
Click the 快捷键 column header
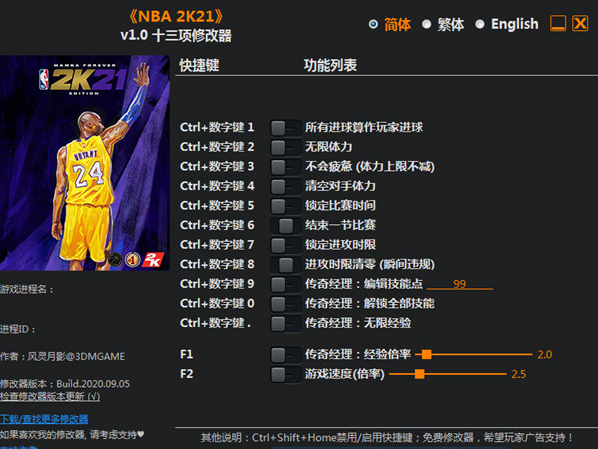(199, 65)
